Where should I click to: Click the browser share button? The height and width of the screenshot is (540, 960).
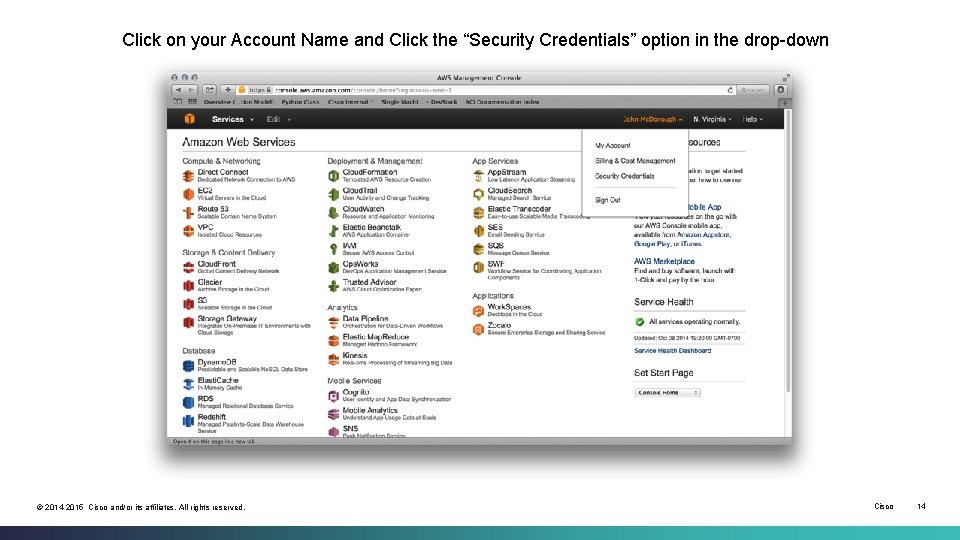pyautogui.click(x=209, y=90)
